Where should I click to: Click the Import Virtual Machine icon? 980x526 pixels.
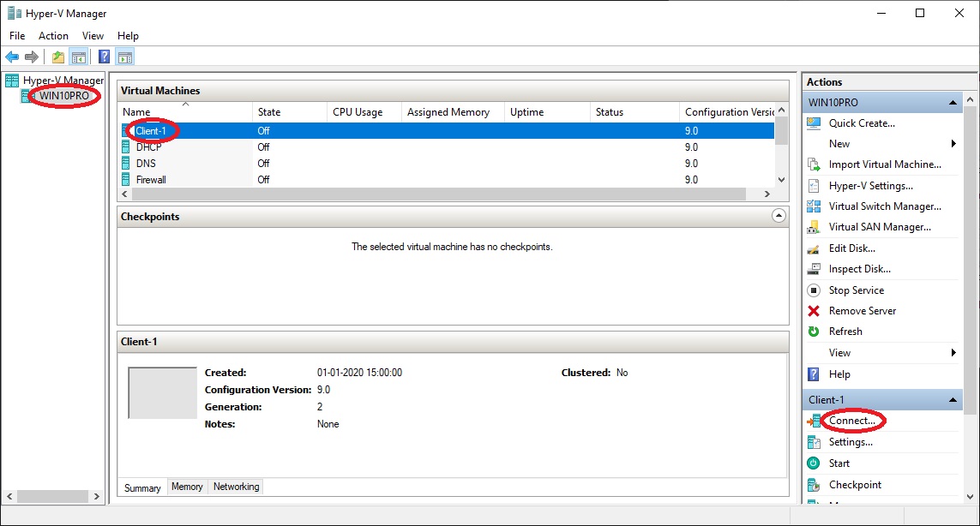814,165
